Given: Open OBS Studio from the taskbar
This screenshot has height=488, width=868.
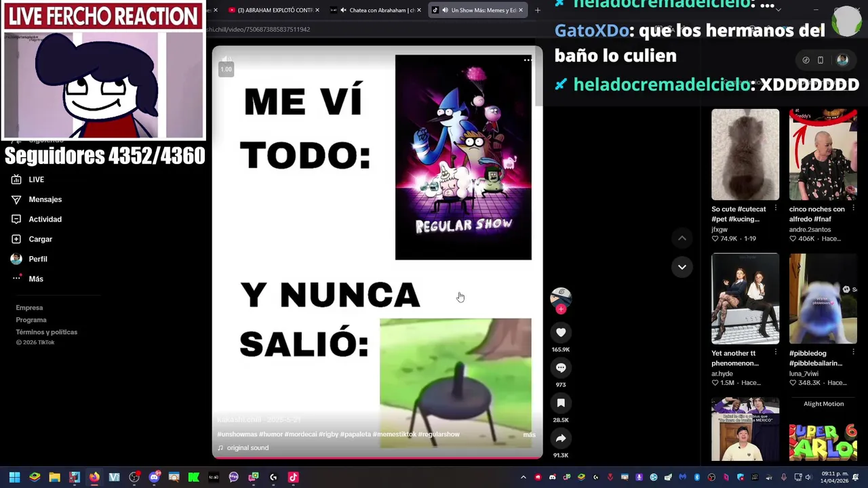Looking at the screenshot, I should click(134, 477).
